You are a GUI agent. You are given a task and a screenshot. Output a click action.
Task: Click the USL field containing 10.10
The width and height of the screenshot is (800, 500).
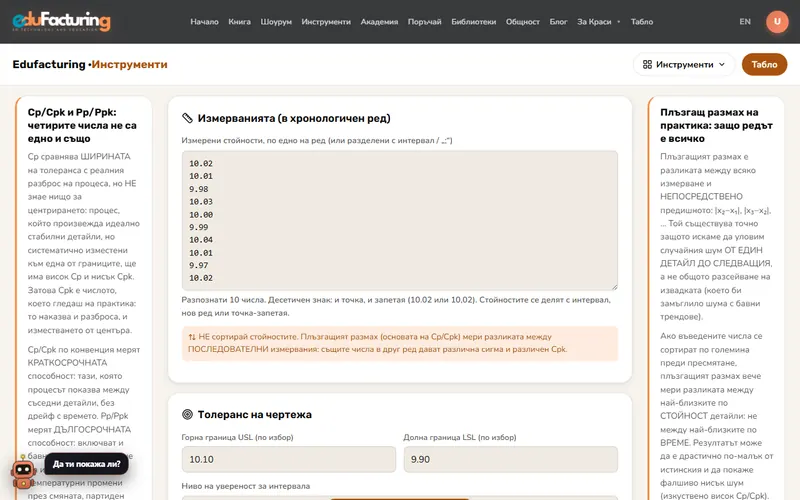pos(288,459)
